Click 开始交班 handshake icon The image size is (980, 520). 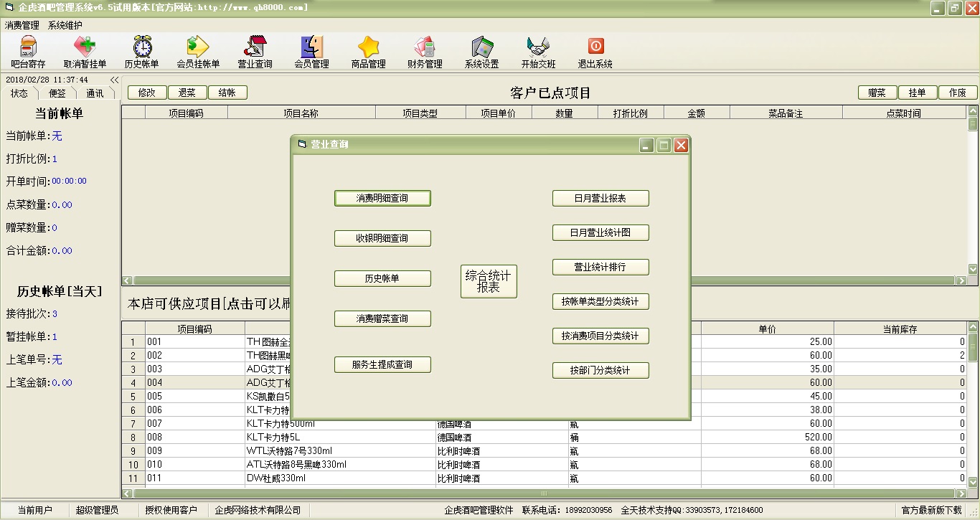538,52
